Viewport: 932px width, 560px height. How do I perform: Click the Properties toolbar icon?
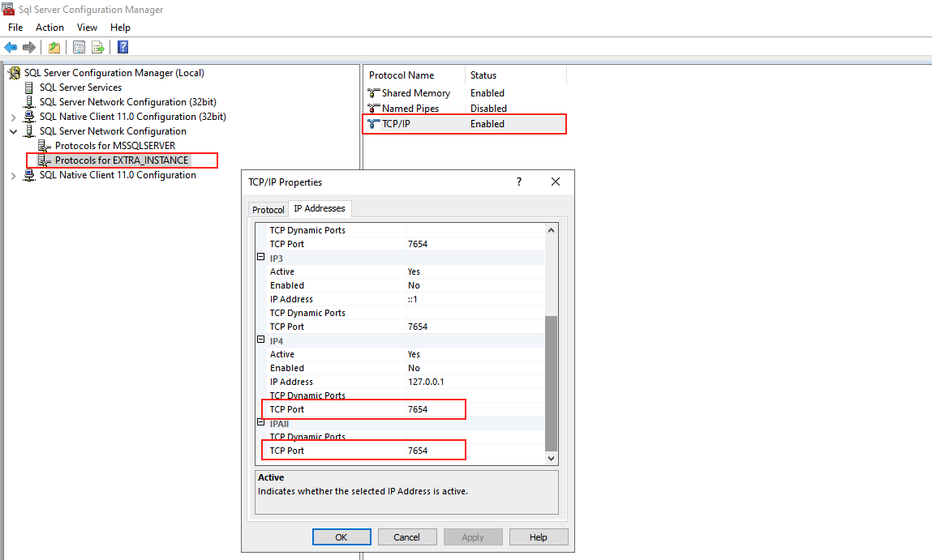79,47
